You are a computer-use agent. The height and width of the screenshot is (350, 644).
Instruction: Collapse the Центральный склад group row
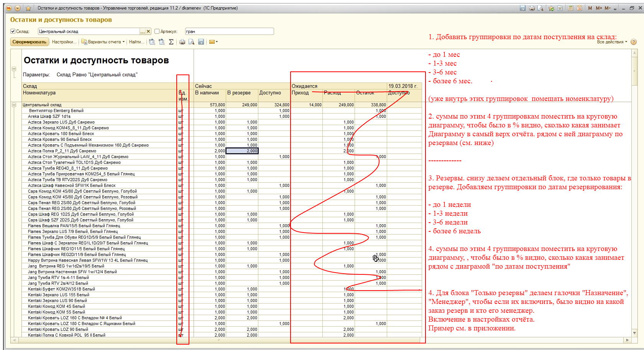coord(14,105)
